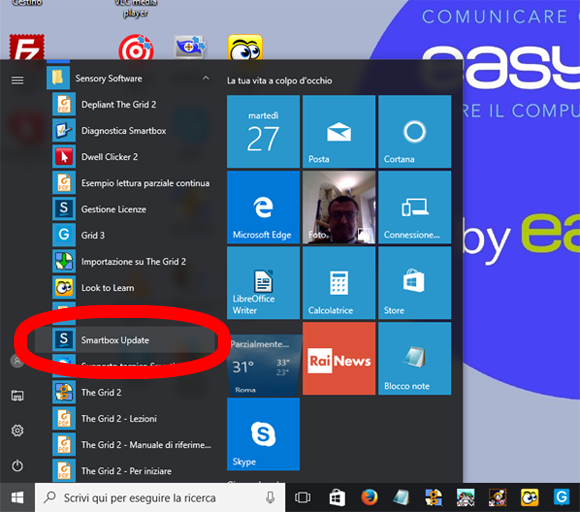Click The Grid 2 app list icon

click(64, 392)
